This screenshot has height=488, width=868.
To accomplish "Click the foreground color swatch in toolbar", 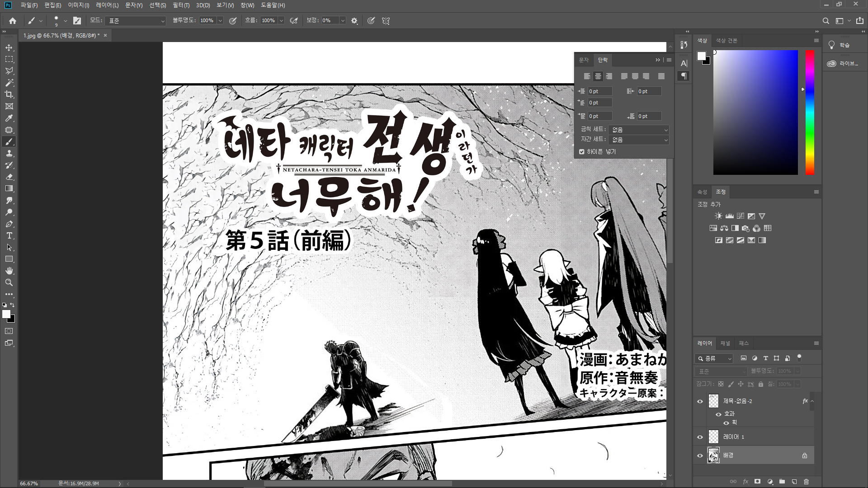I will point(6,314).
